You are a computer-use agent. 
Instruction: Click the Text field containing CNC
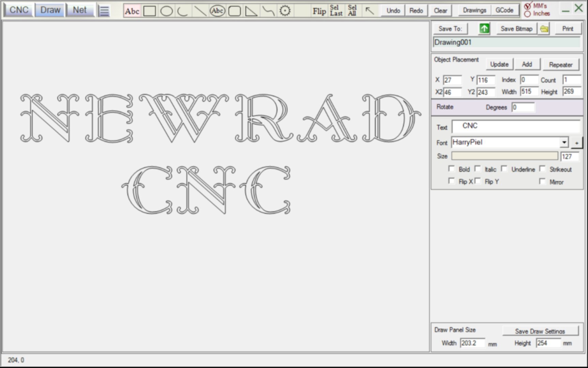[516, 126]
